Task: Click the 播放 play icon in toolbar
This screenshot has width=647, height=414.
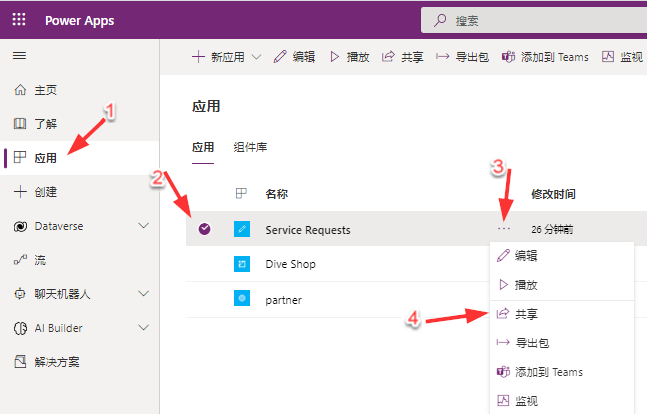Action: point(334,57)
